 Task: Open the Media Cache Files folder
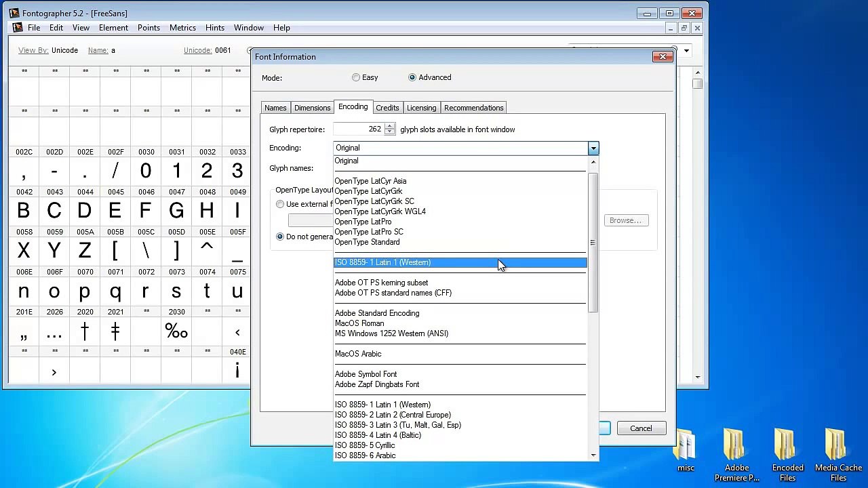pyautogui.click(x=838, y=455)
